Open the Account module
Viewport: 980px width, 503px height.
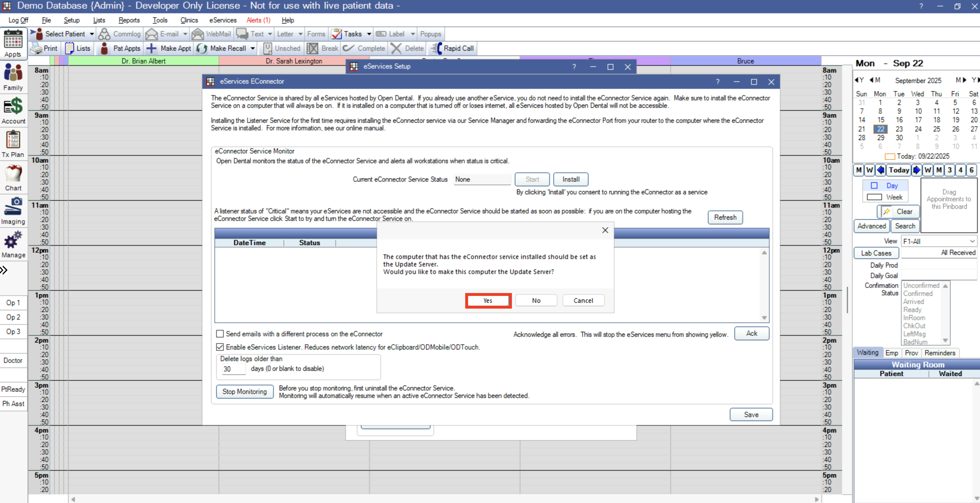(13, 110)
